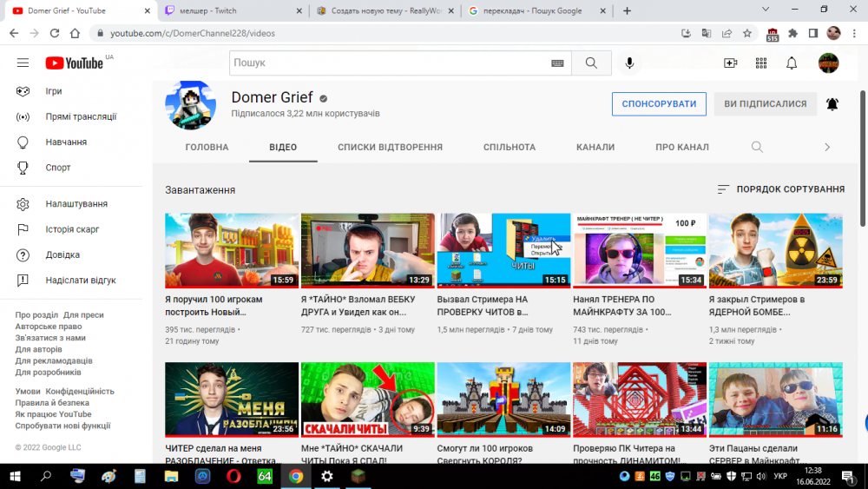The image size is (868, 489).
Task: Open the video thumbnail with duration 9:39
Action: coord(367,400)
